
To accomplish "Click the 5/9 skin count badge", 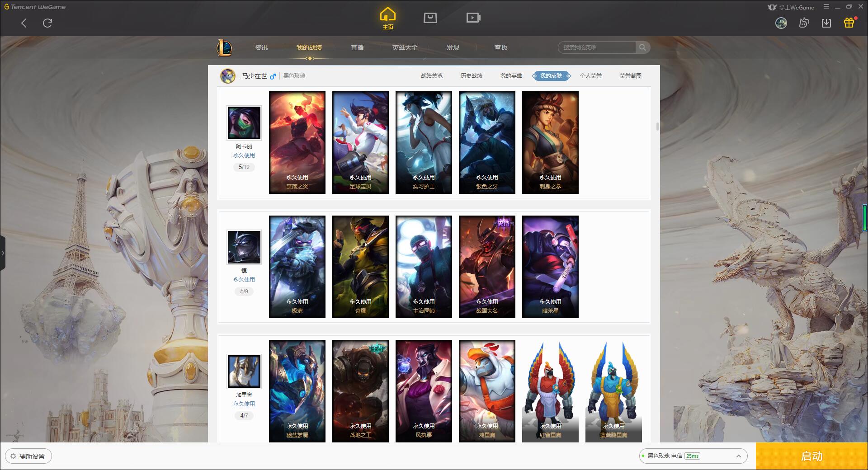I will [x=244, y=291].
